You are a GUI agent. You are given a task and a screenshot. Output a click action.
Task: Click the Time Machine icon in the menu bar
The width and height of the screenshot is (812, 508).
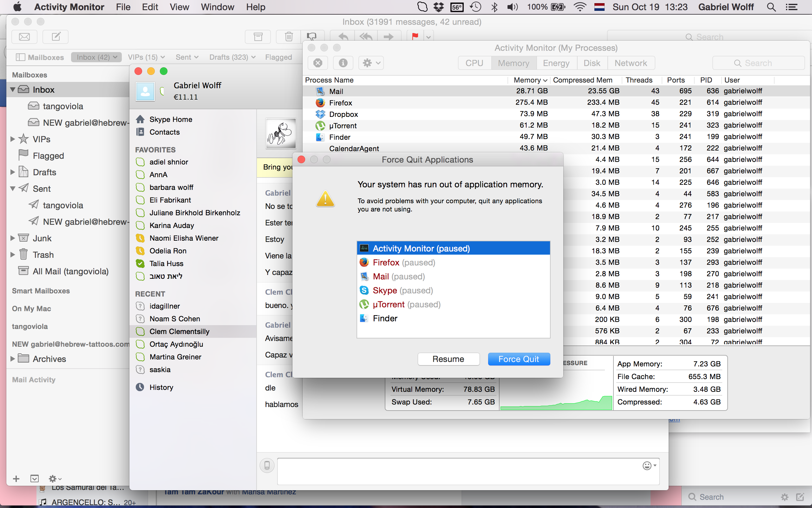[x=475, y=7]
